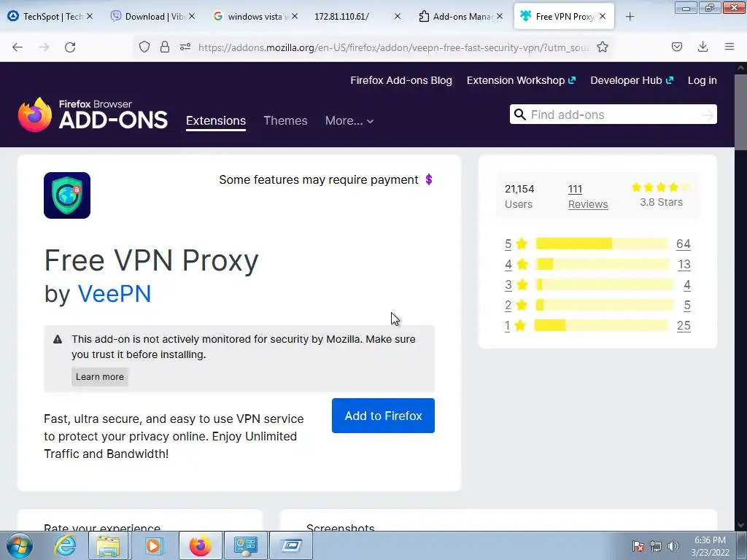Launch Internet Explorer from taskbar
The image size is (747, 560).
pyautogui.click(x=65, y=545)
